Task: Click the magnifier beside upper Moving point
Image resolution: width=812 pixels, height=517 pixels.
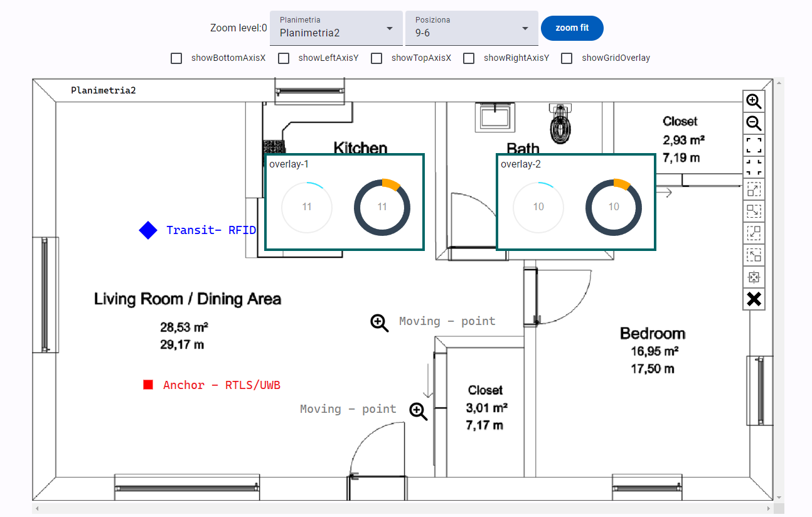Action: (379, 322)
